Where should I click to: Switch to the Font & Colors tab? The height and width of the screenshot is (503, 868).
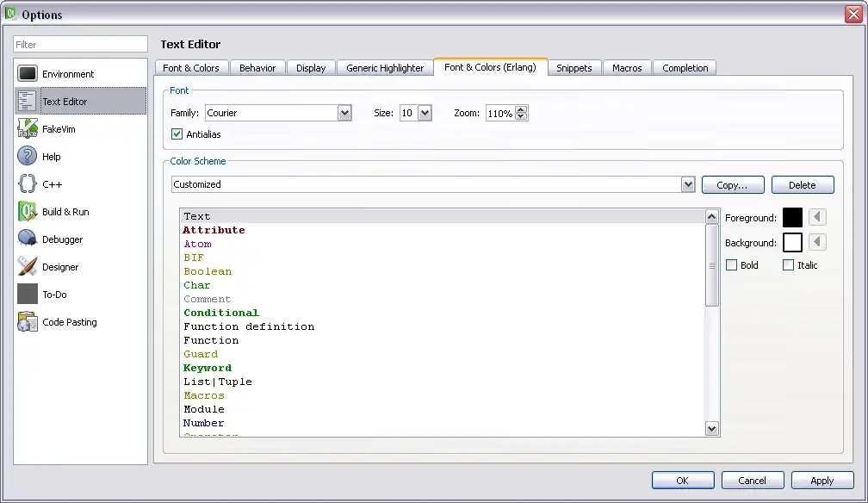(x=191, y=67)
